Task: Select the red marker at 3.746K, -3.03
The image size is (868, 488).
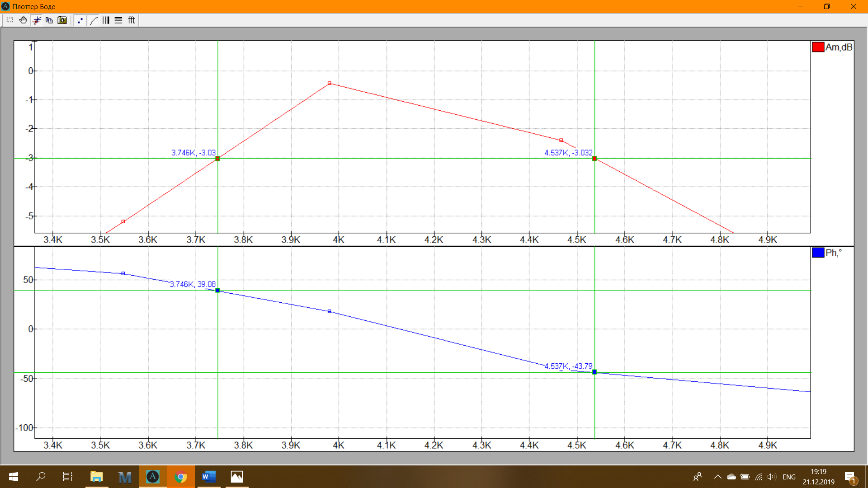Action: pyautogui.click(x=217, y=159)
